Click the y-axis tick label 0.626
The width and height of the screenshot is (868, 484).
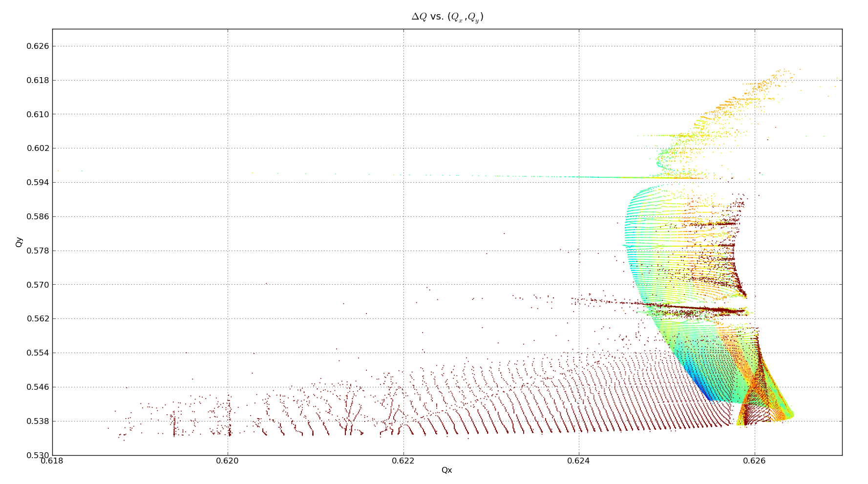click(38, 46)
